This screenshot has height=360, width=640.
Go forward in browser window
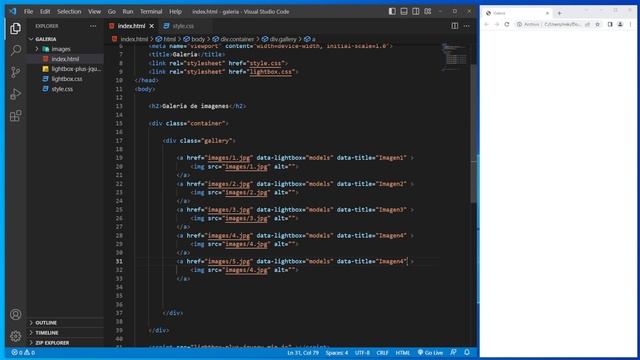click(x=497, y=24)
